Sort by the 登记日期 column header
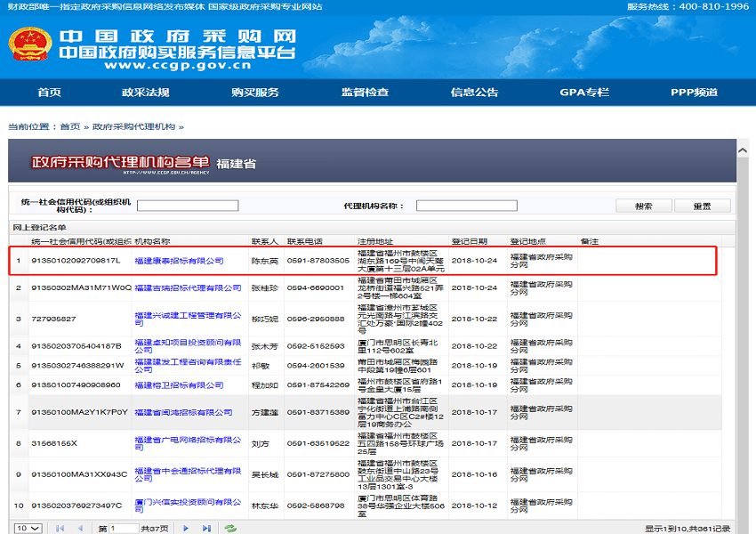Viewport: 756px width, 534px height. [x=469, y=241]
